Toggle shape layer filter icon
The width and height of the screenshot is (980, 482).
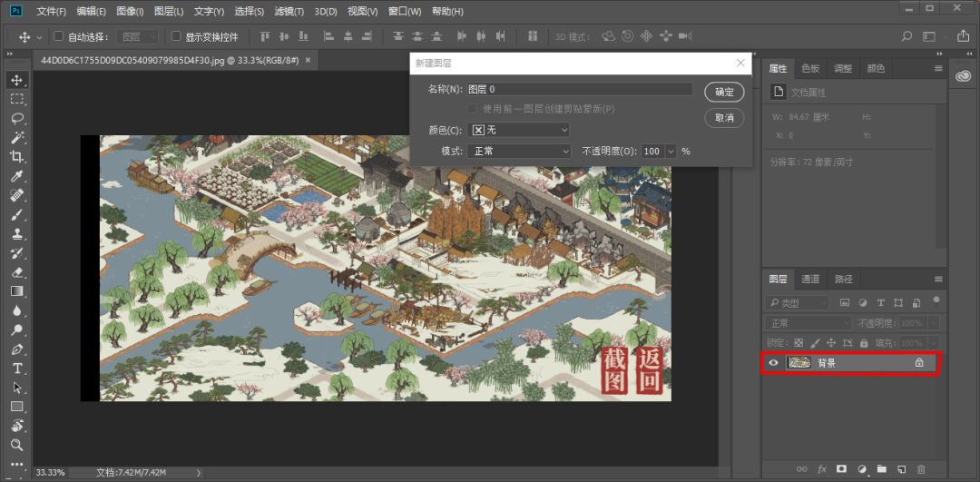pos(898,302)
